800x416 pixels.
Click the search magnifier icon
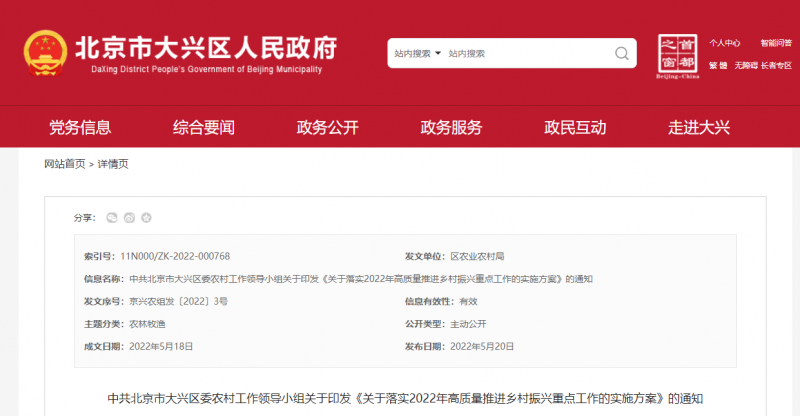pos(621,53)
